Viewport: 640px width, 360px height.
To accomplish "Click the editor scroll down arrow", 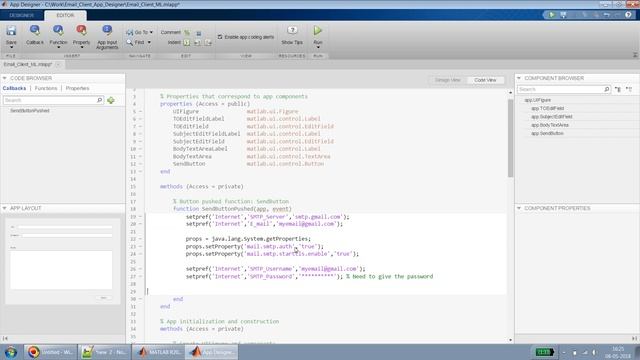I will (x=511, y=340).
